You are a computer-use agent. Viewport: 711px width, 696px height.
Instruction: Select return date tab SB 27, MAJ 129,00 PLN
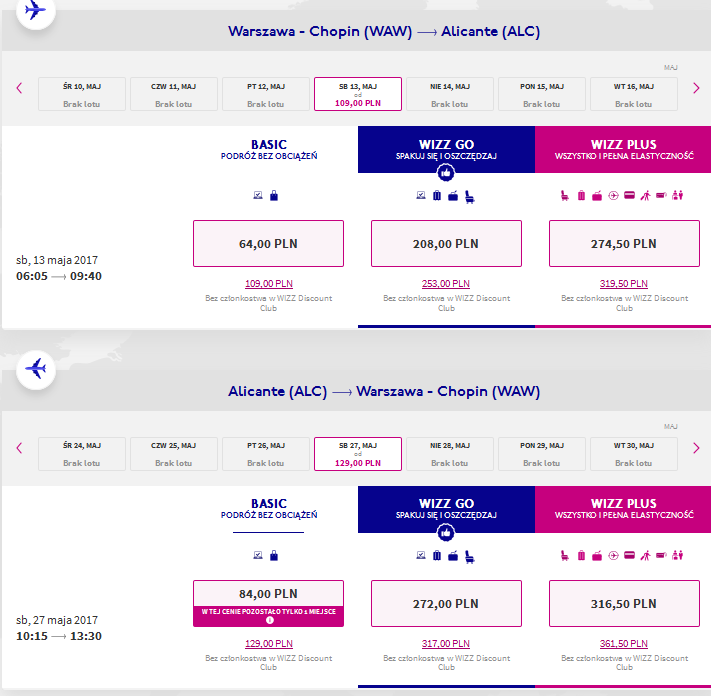(x=358, y=454)
